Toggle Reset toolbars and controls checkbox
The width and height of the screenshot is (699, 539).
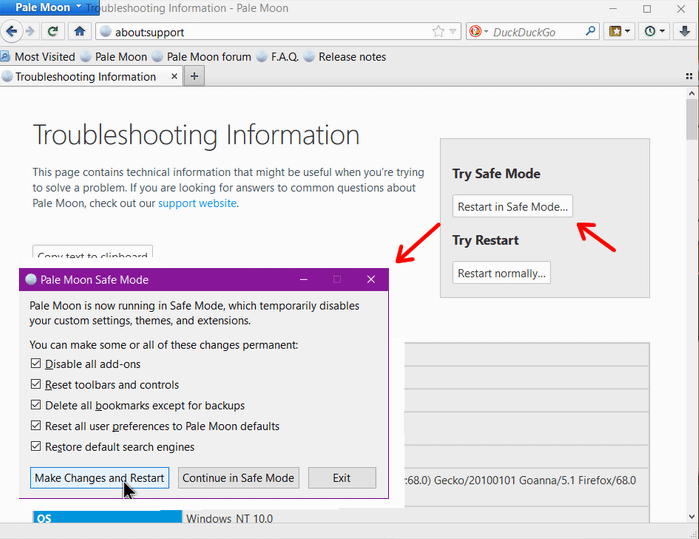pos(36,384)
